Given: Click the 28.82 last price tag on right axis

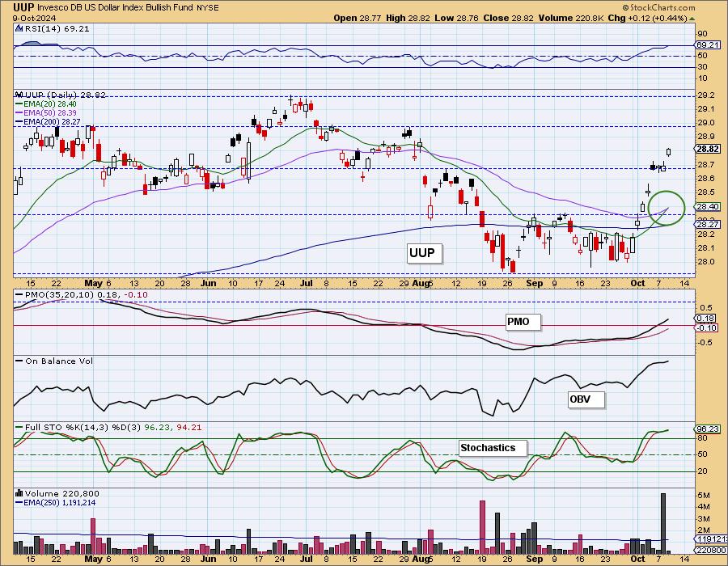Looking at the screenshot, I should pyautogui.click(x=708, y=149).
